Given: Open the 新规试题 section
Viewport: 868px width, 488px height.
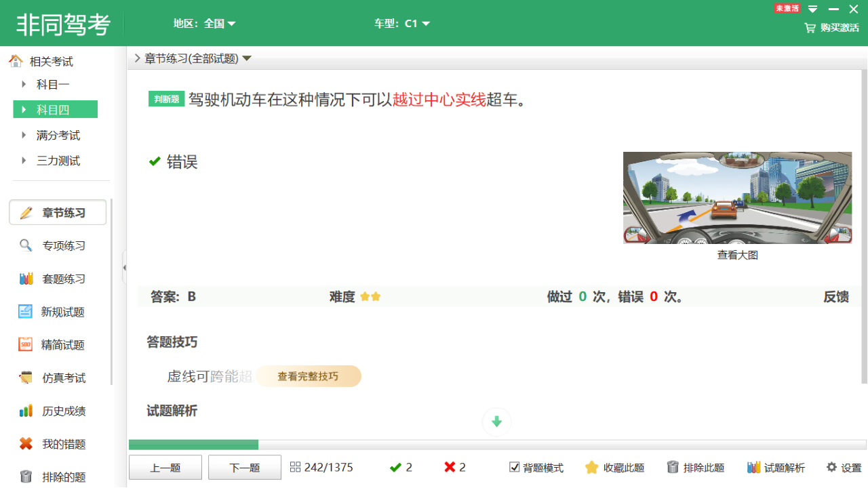Looking at the screenshot, I should [x=58, y=312].
